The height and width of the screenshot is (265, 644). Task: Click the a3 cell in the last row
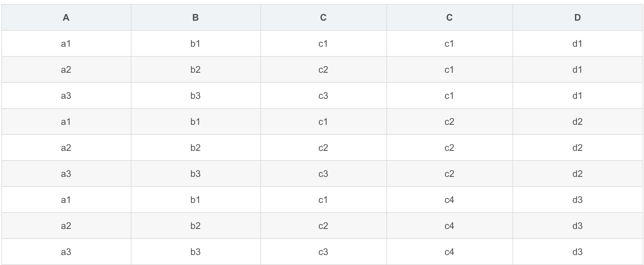[x=66, y=252]
